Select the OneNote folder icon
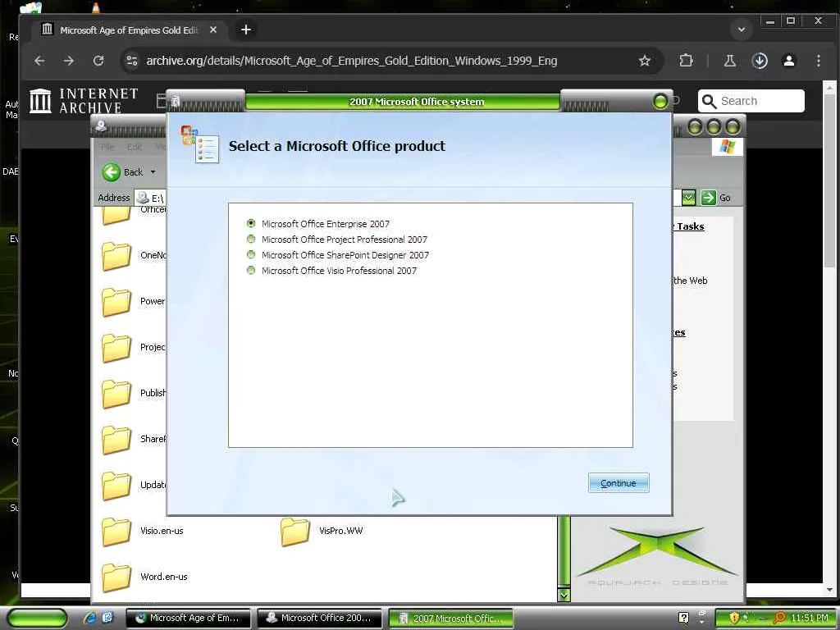 point(116,256)
